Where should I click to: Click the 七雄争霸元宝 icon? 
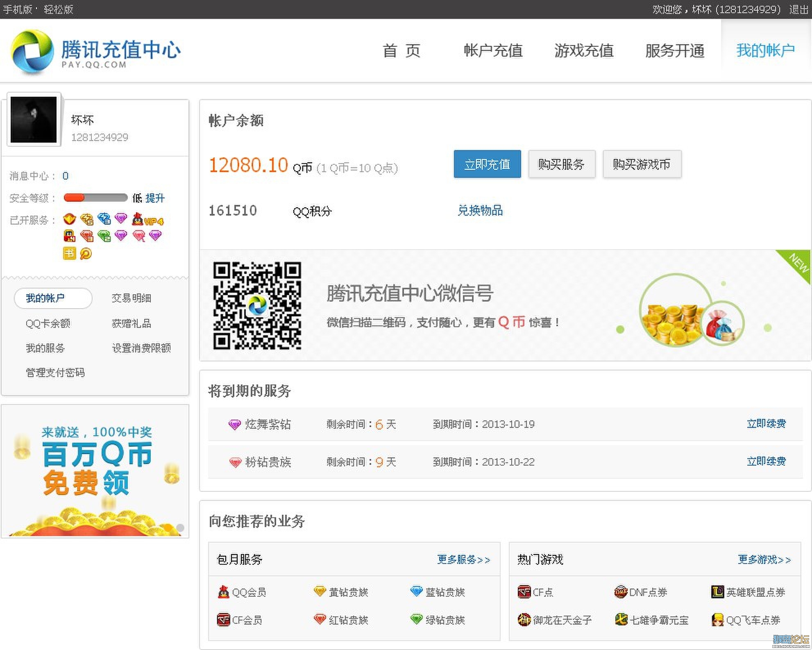[621, 620]
